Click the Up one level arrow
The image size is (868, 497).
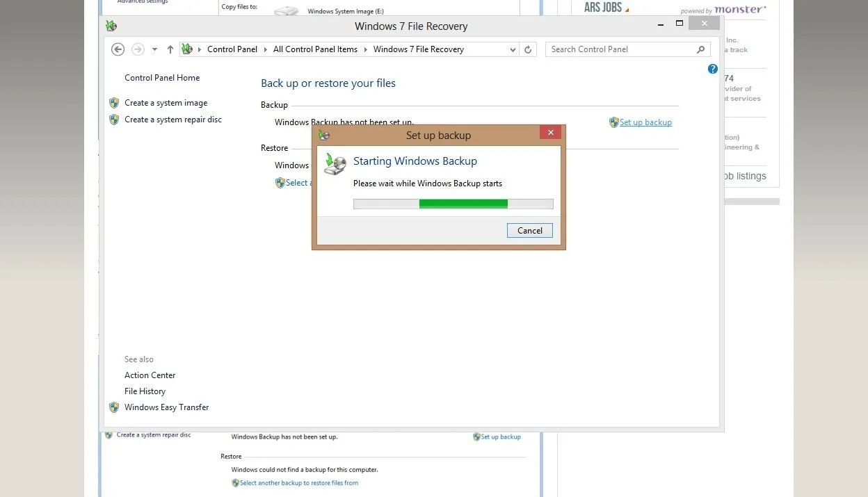click(170, 49)
